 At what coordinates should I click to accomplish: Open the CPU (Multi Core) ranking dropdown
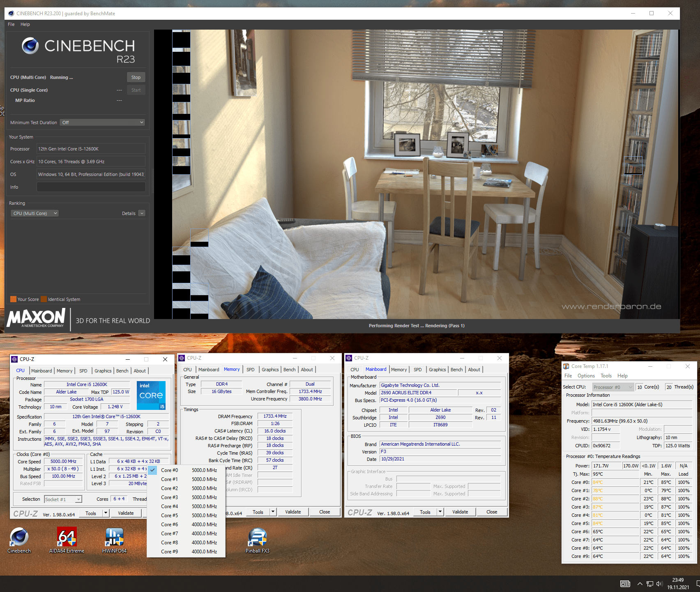tap(35, 213)
